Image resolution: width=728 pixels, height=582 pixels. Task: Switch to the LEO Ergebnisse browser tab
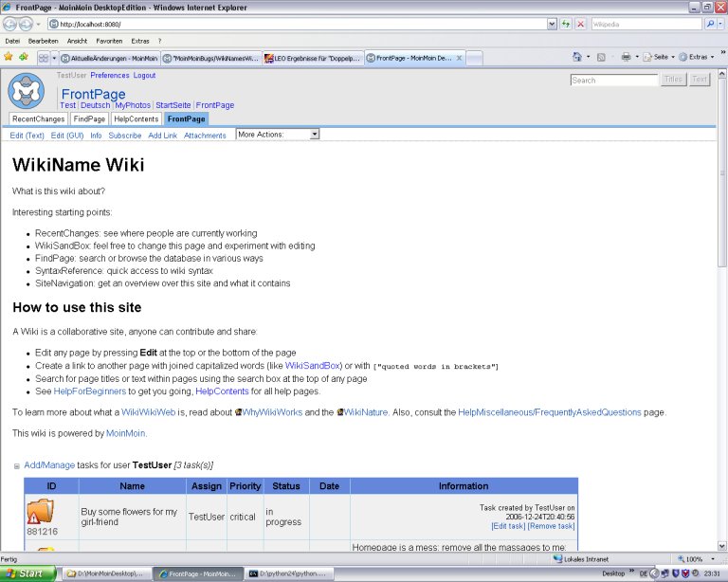[312, 58]
